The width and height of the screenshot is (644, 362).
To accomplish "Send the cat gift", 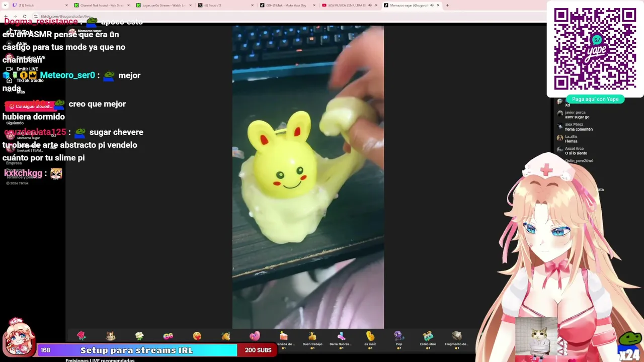I will click(111, 337).
